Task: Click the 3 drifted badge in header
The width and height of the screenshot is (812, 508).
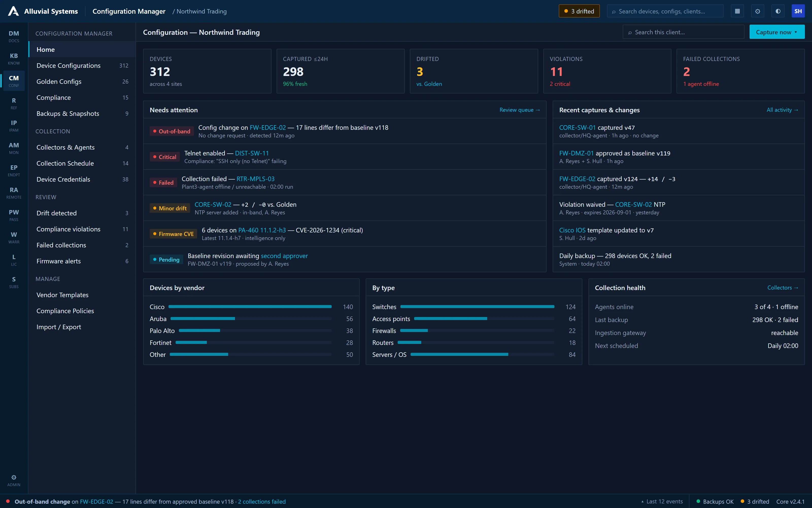Action: click(x=579, y=11)
